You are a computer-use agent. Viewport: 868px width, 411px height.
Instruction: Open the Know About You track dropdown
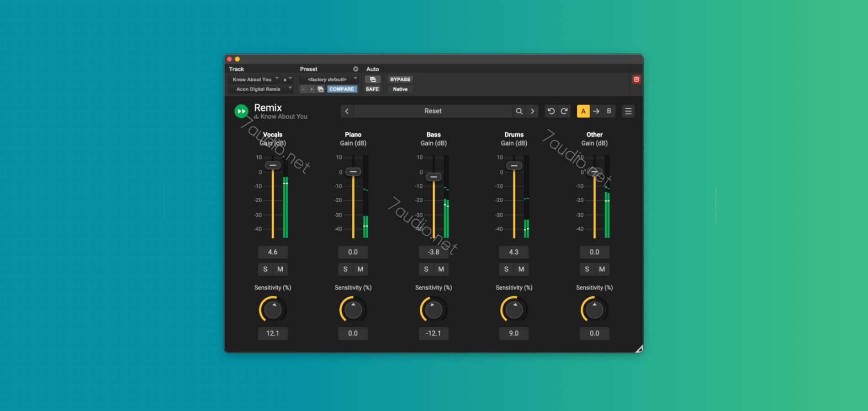tap(254, 79)
